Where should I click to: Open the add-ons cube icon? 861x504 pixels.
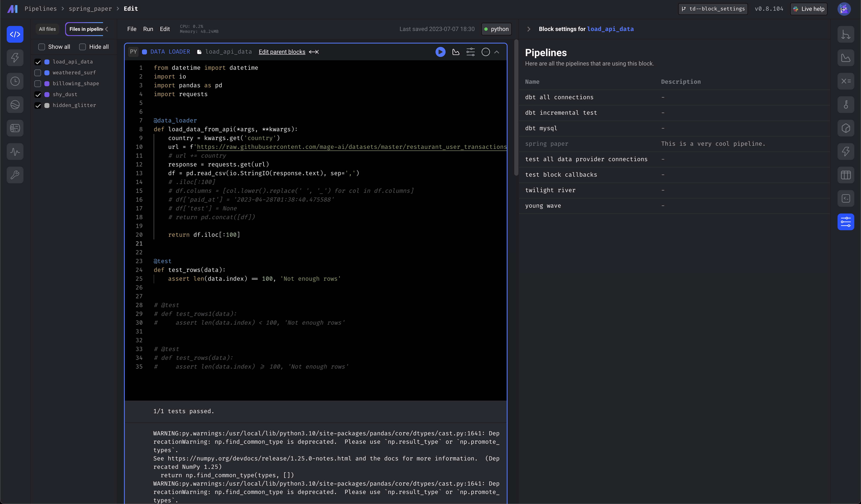pos(846,128)
